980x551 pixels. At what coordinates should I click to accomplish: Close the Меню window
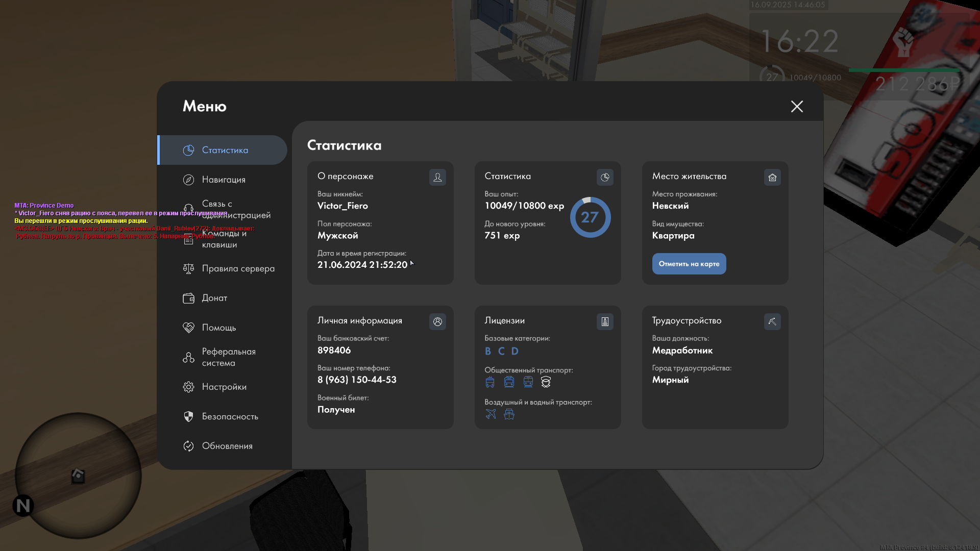[797, 106]
